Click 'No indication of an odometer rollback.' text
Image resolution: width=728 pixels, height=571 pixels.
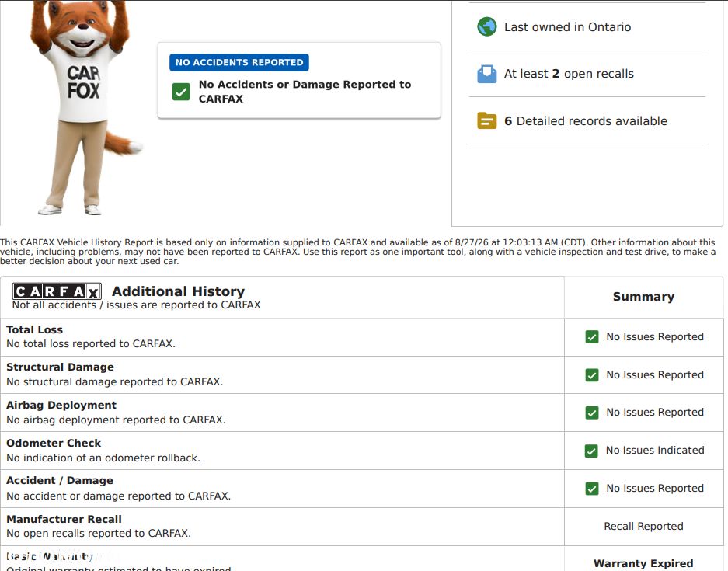point(103,458)
